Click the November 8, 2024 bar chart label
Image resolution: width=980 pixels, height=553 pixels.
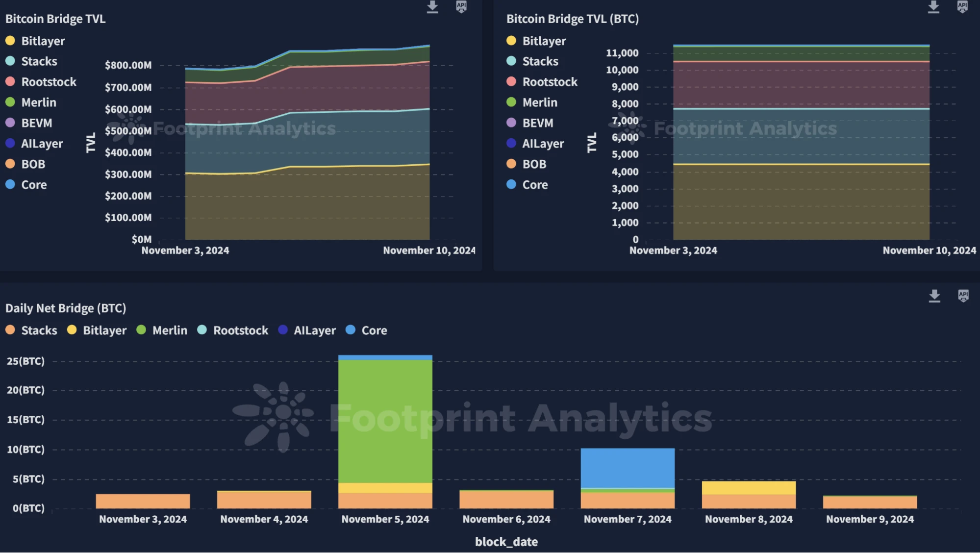tap(749, 519)
